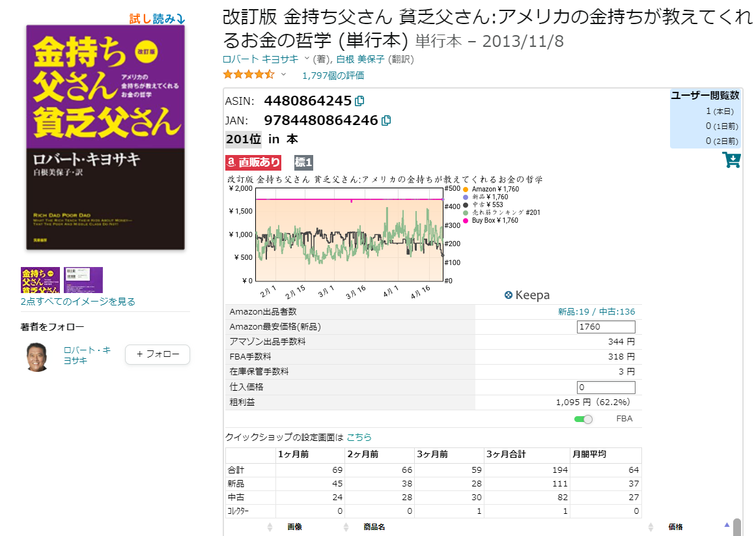Click 2点すべてのイメージを見る link
The width and height of the screenshot is (756, 536).
[77, 302]
